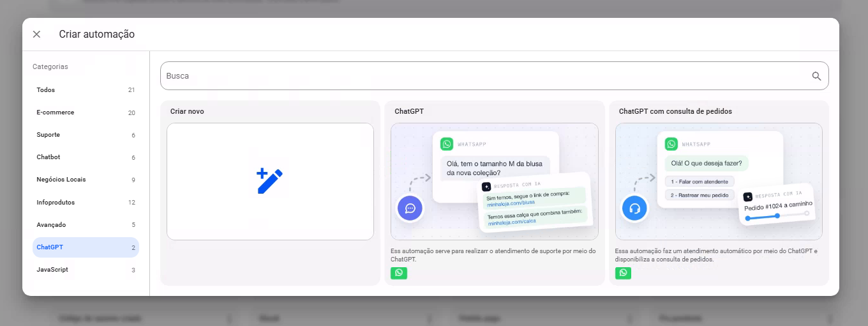
Task: Click the search magnifier icon
Action: pyautogui.click(x=816, y=76)
